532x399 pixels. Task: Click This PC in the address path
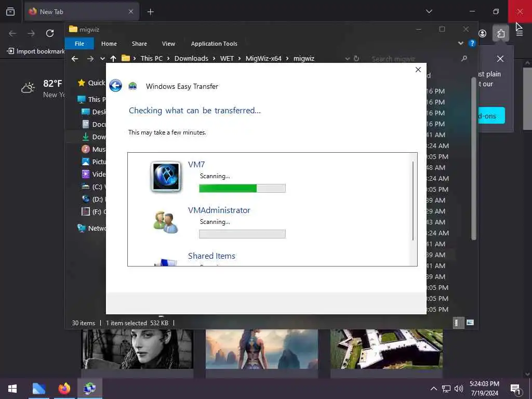pyautogui.click(x=151, y=58)
